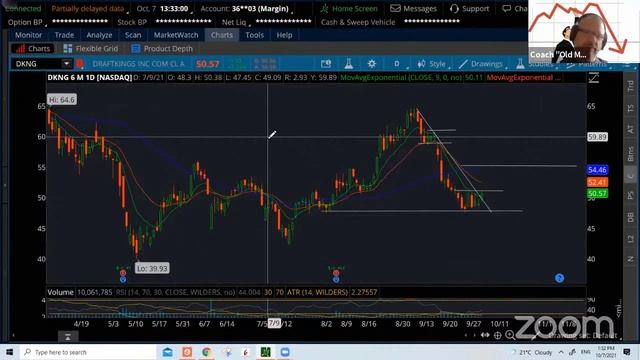
Task: Open the Style menu
Action: (x=432, y=64)
